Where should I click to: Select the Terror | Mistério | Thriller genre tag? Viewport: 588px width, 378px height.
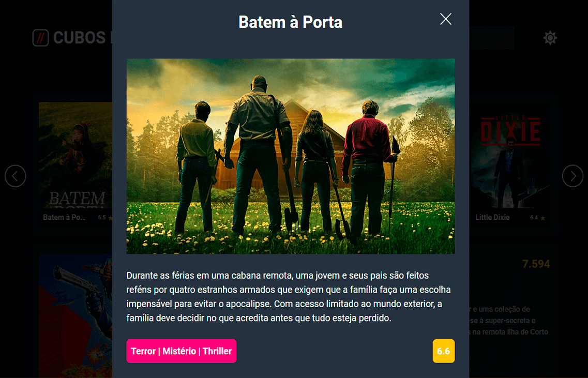(182, 351)
